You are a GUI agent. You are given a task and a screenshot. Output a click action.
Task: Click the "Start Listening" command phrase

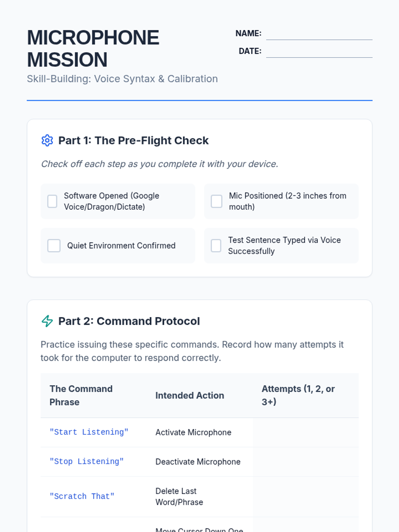coord(89,432)
